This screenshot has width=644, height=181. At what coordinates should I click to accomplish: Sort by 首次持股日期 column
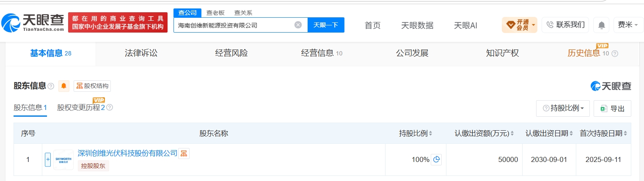(x=603, y=133)
